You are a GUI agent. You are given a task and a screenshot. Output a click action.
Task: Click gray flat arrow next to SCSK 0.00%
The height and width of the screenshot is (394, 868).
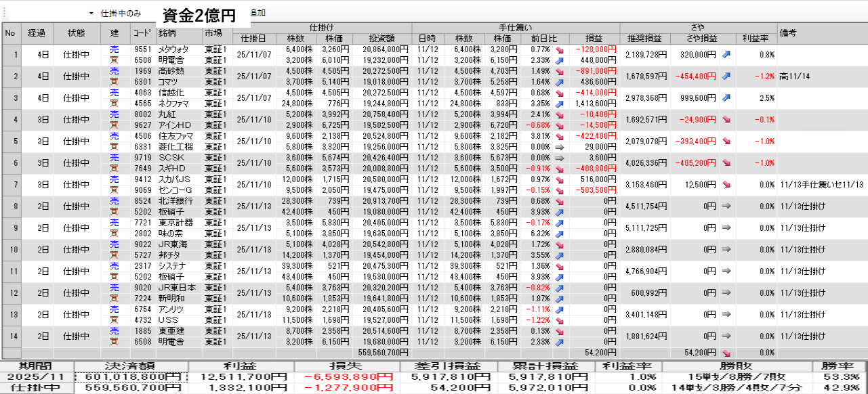tap(560, 158)
